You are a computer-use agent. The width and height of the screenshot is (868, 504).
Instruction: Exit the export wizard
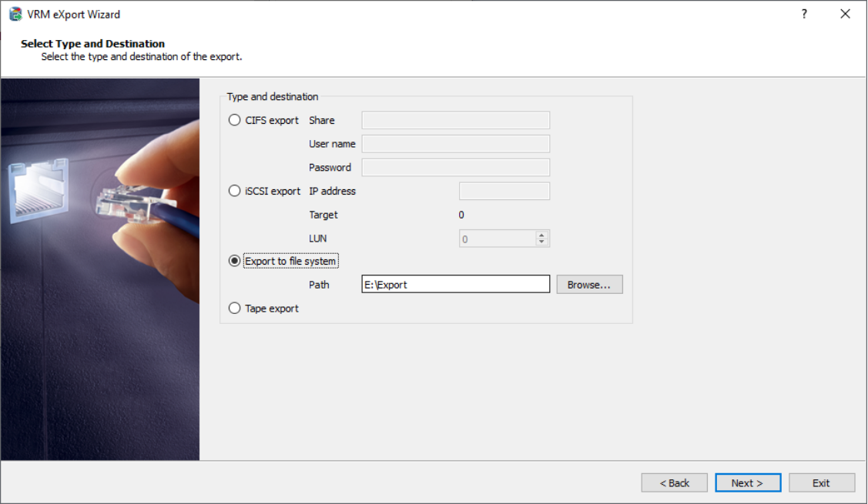822,483
